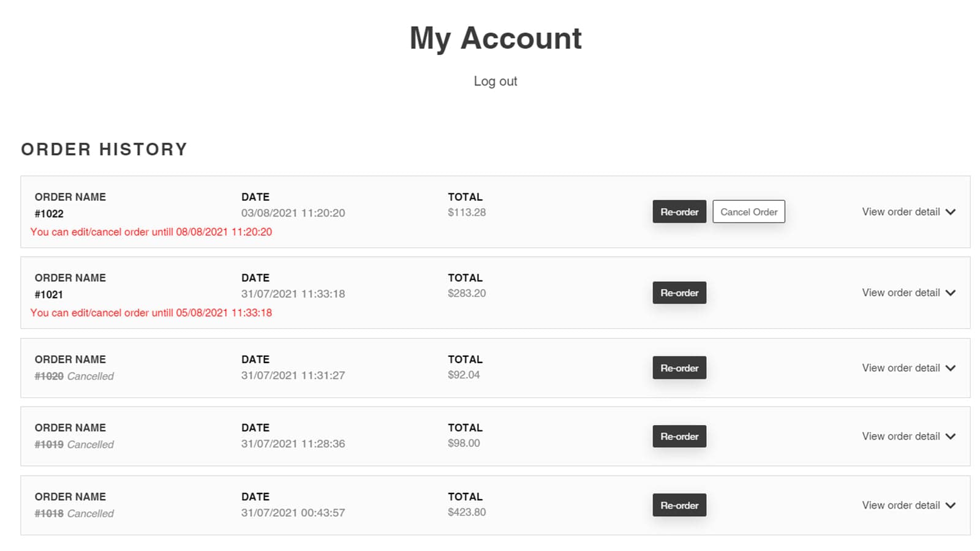The width and height of the screenshot is (980, 551).
Task: Expand order detail for order #1021
Action: pyautogui.click(x=908, y=293)
